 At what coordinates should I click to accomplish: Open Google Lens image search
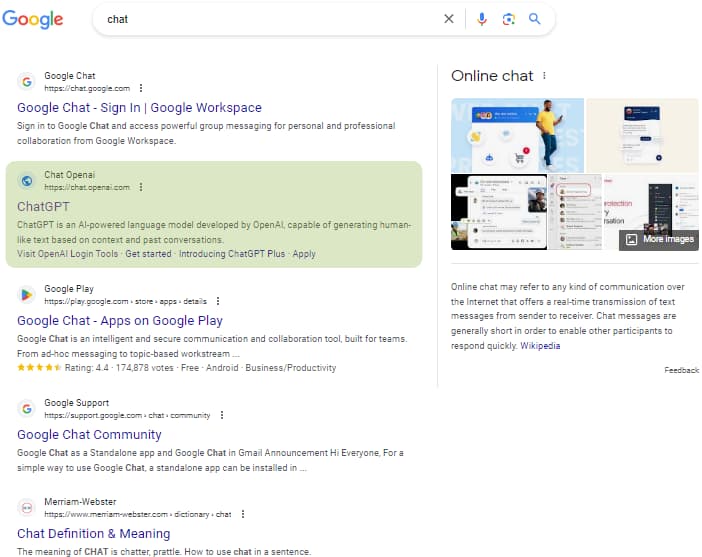[508, 19]
